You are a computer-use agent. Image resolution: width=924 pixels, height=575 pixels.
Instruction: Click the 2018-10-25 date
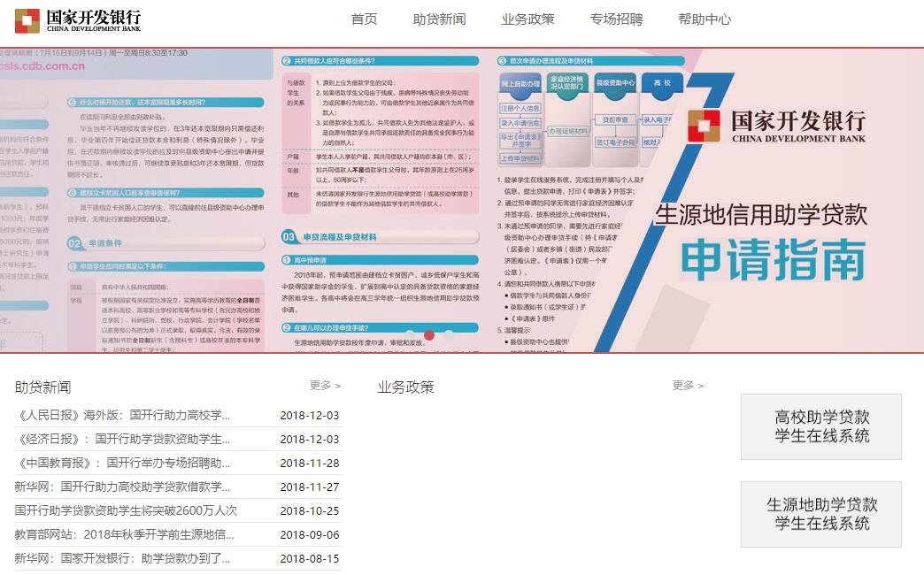(x=310, y=510)
